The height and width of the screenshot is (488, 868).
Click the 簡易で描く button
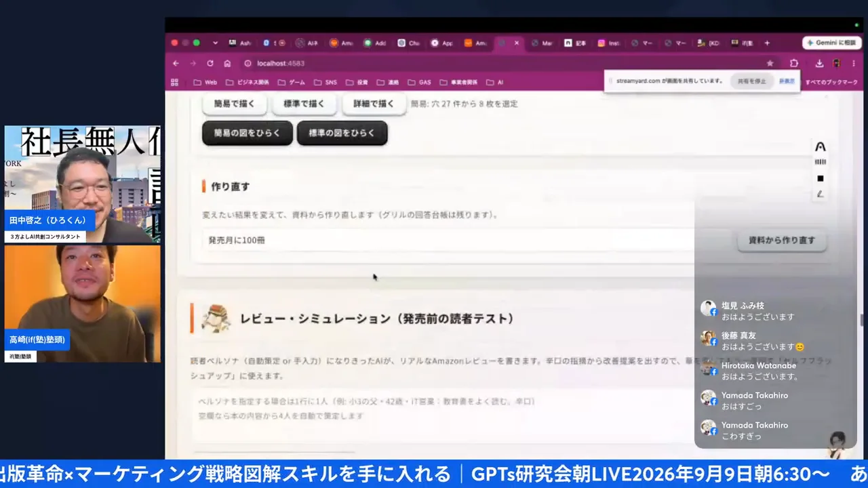(235, 104)
